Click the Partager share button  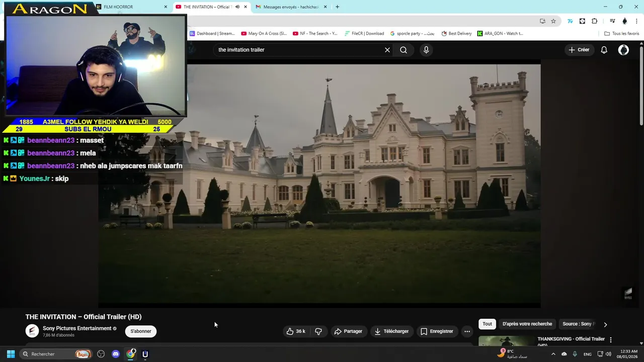(x=348, y=331)
